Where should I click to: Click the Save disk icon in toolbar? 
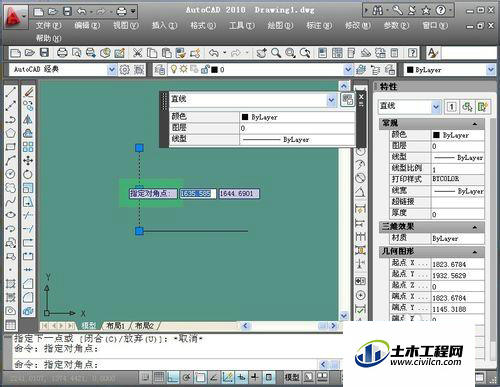tap(44, 53)
